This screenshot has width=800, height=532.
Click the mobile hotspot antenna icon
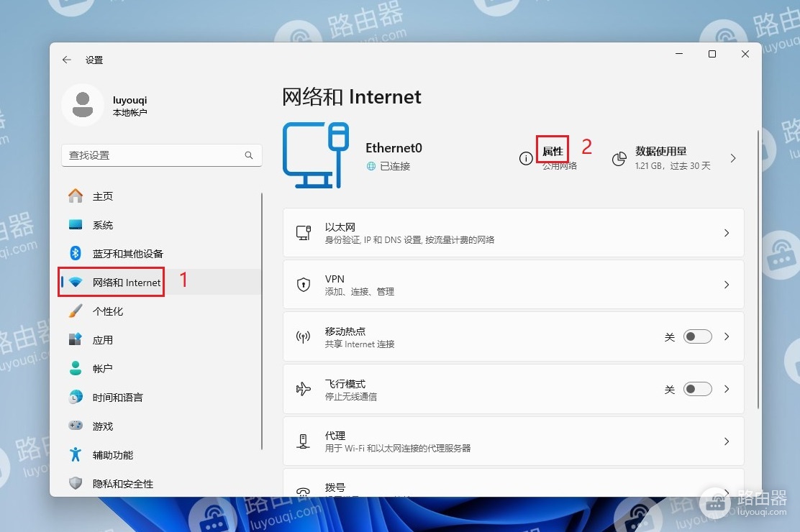tap(304, 336)
